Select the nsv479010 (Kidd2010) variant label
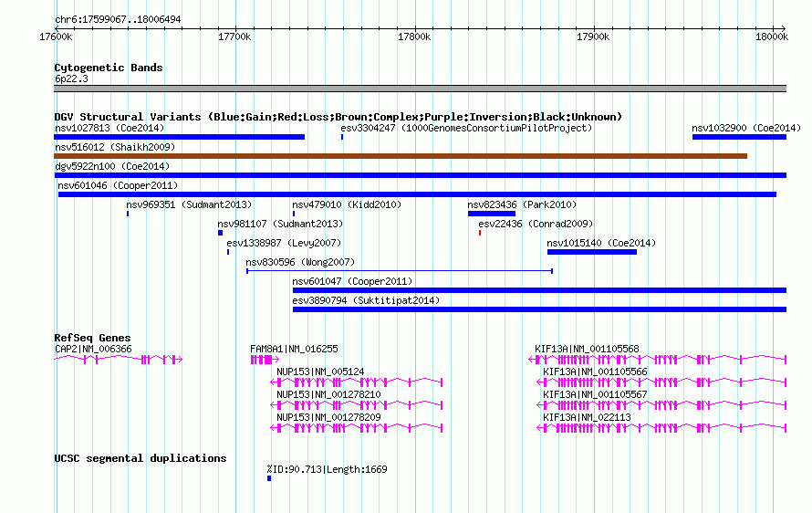Screen dimensions: 812x513 pyautogui.click(x=347, y=204)
